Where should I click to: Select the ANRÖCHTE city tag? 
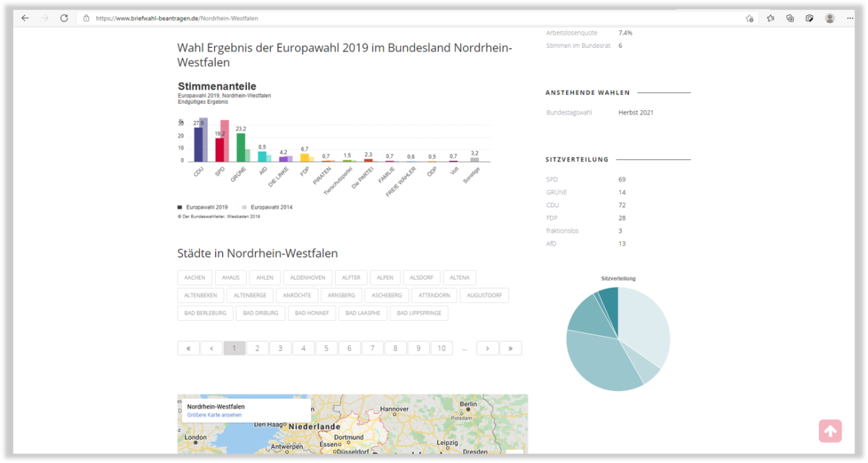point(298,295)
